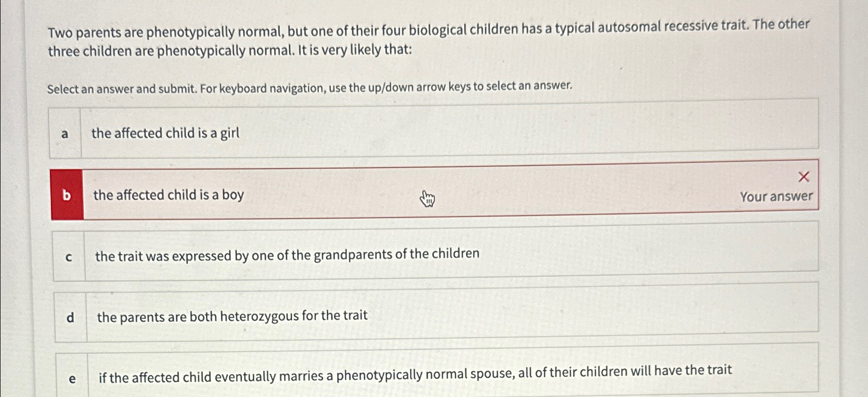The height and width of the screenshot is (397, 868).
Task: Click the letter badge for option e
Action: pyautogui.click(x=72, y=378)
